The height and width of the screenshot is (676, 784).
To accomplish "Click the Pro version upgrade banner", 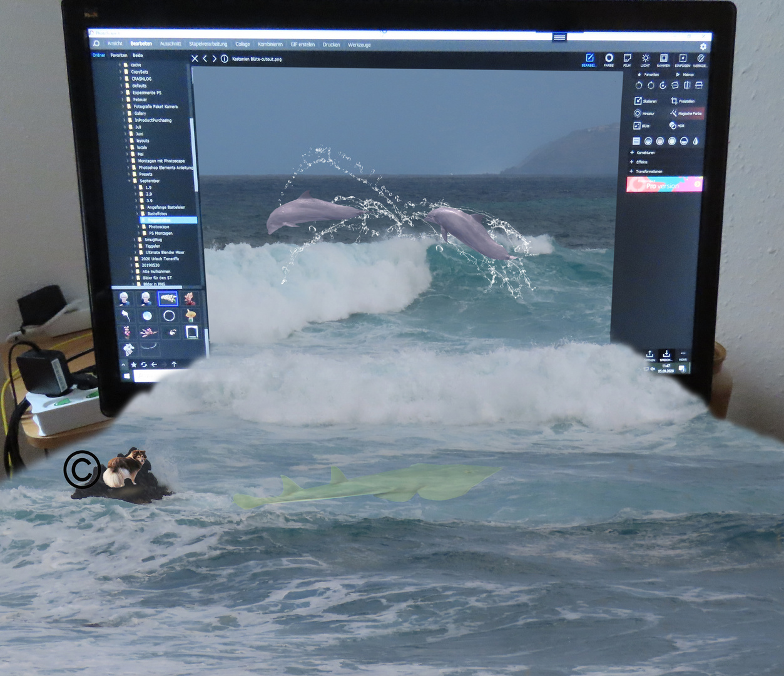I will click(x=664, y=184).
